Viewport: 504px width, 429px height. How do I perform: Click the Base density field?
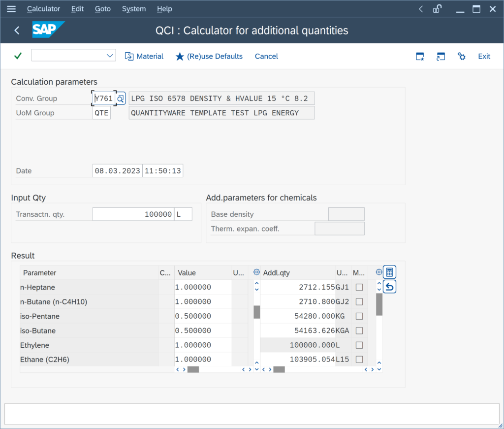click(x=346, y=214)
